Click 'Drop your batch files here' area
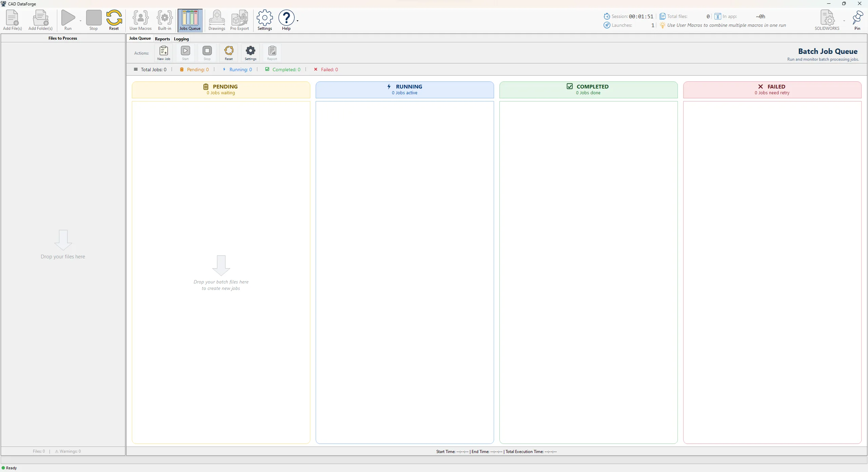 (221, 273)
